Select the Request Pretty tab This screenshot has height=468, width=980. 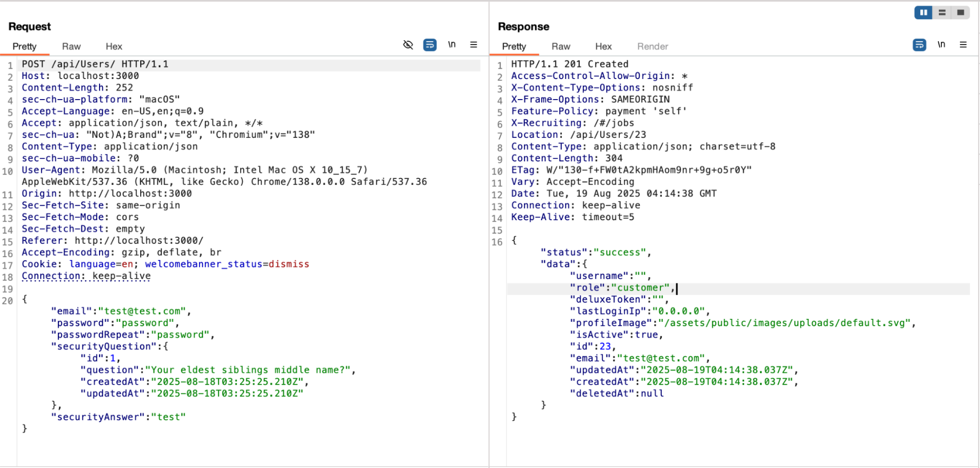point(25,47)
